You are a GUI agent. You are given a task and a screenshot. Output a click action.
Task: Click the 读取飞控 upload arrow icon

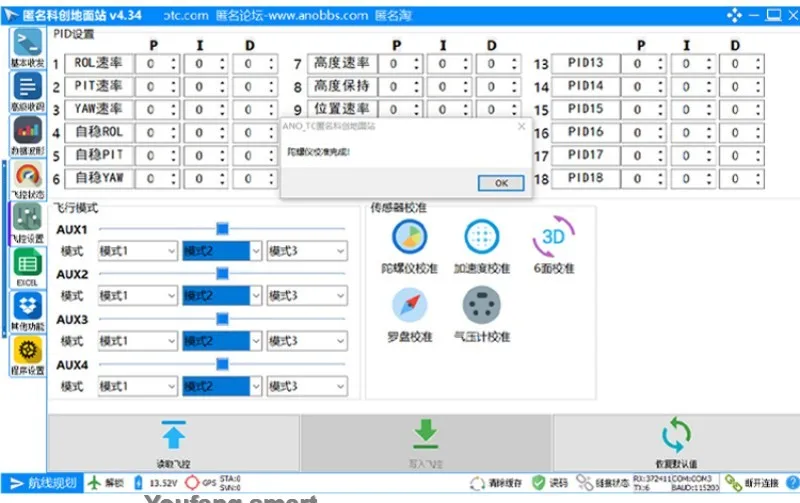(x=173, y=435)
